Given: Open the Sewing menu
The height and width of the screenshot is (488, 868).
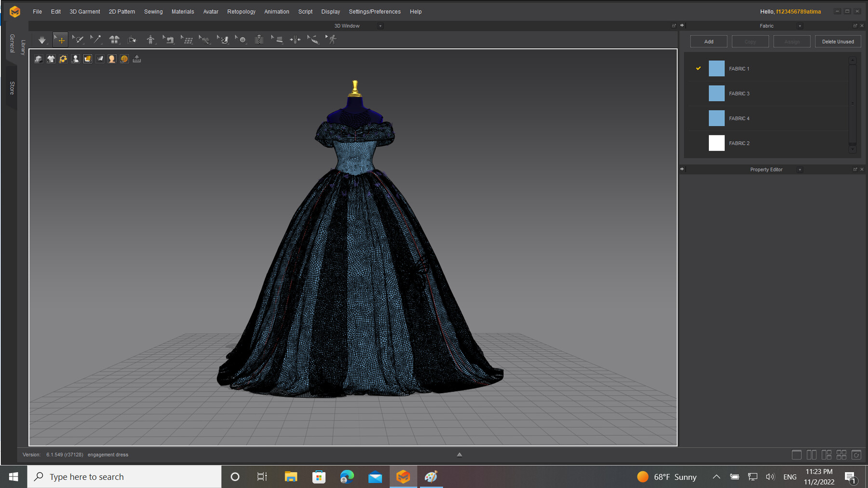Looking at the screenshot, I should point(153,11).
